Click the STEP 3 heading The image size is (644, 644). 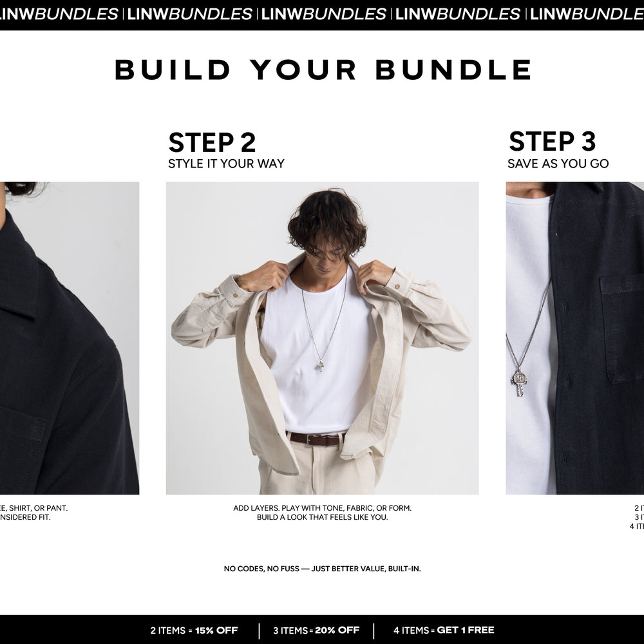(x=552, y=142)
